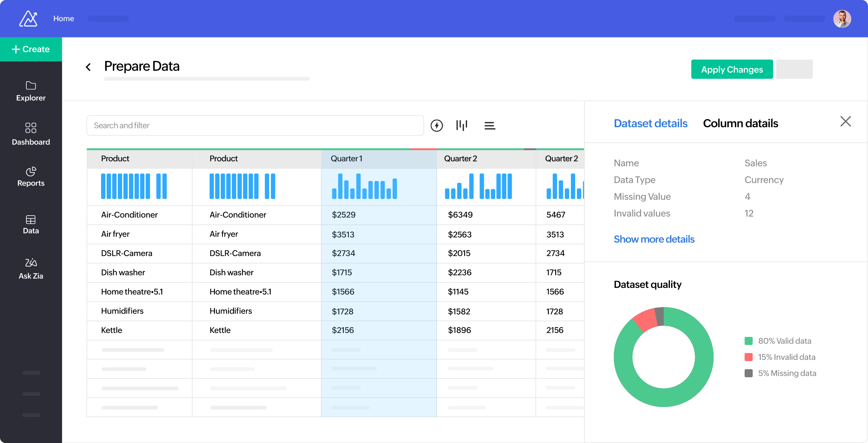This screenshot has width=868, height=443.
Task: Open the user profile avatar menu
Action: (842, 19)
